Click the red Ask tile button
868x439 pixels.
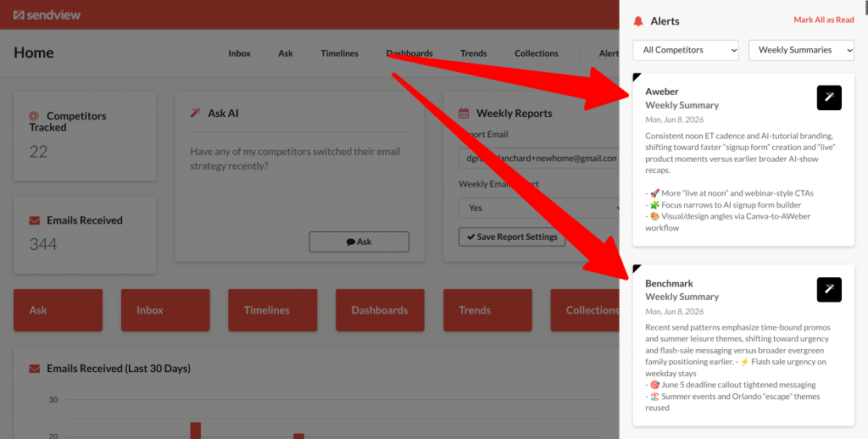click(x=58, y=310)
